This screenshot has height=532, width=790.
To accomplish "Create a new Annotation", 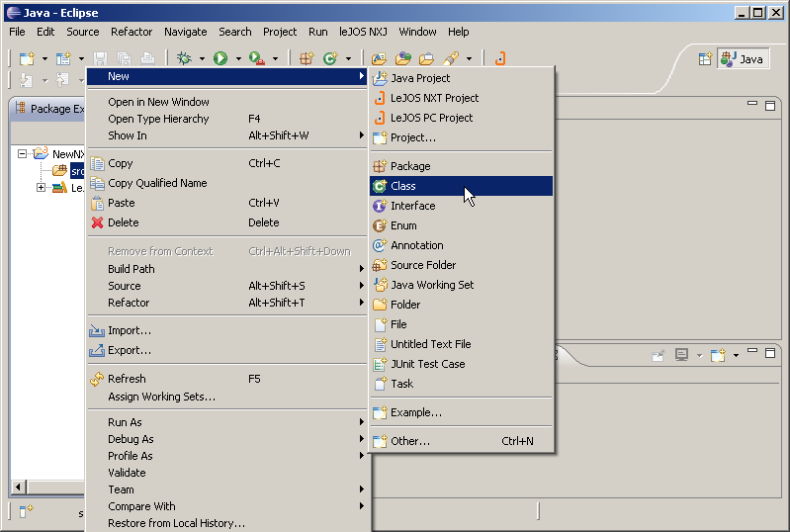I will click(x=462, y=245).
